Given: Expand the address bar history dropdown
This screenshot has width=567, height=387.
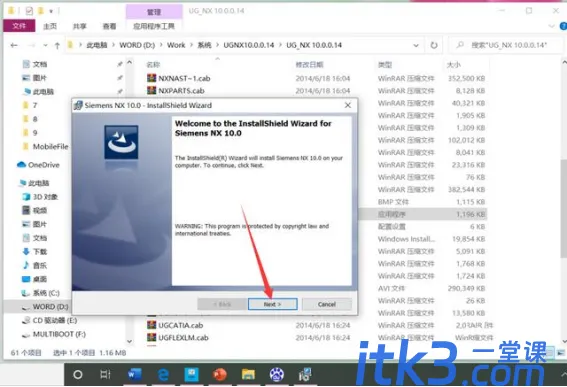Looking at the screenshot, I should click(x=416, y=45).
